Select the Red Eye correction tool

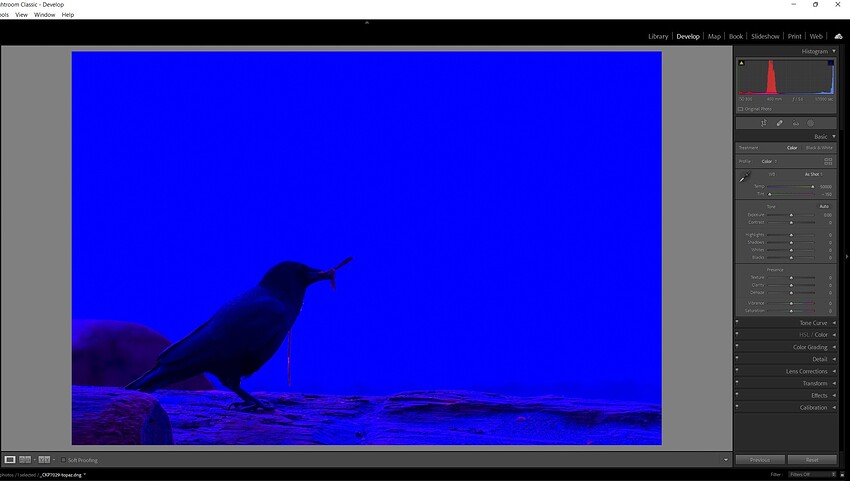tap(796, 124)
